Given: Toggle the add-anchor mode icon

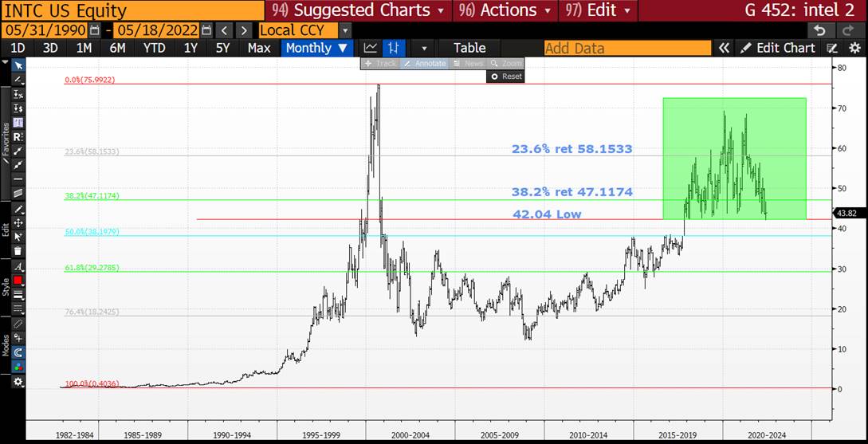Looking at the screenshot, I should coord(18,338).
